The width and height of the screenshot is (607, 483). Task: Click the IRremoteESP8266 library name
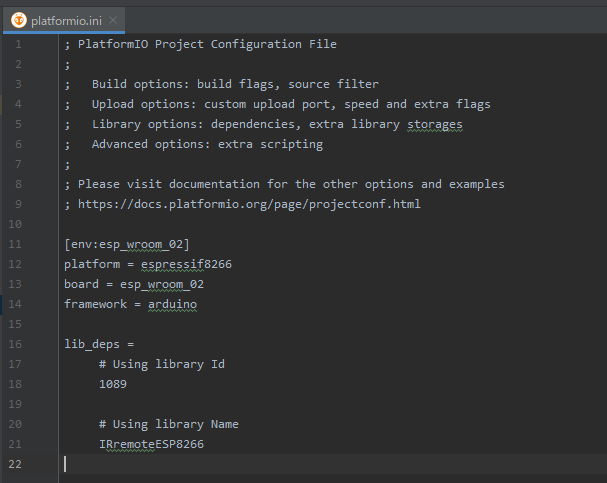click(151, 444)
